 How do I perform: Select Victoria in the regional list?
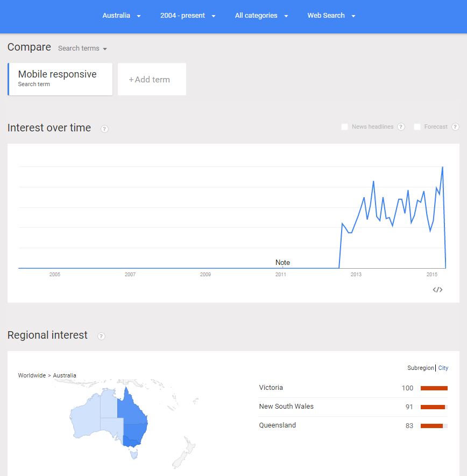(271, 388)
